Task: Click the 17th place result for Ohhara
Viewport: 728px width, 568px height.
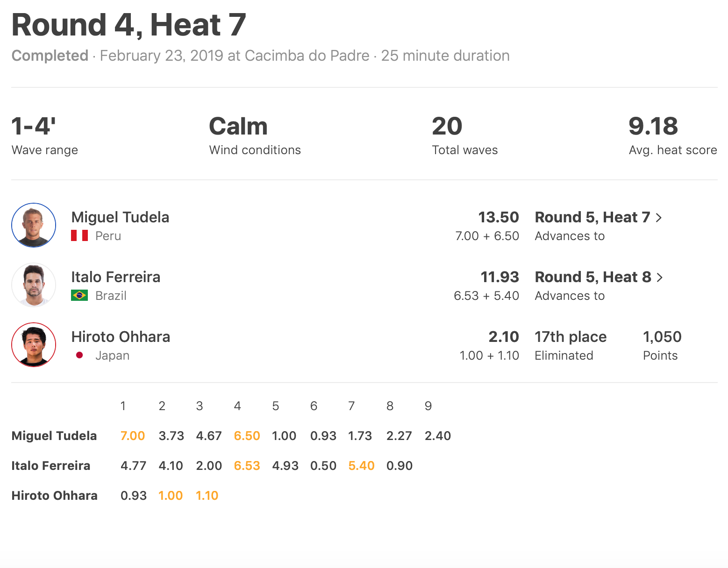Action: click(x=571, y=337)
